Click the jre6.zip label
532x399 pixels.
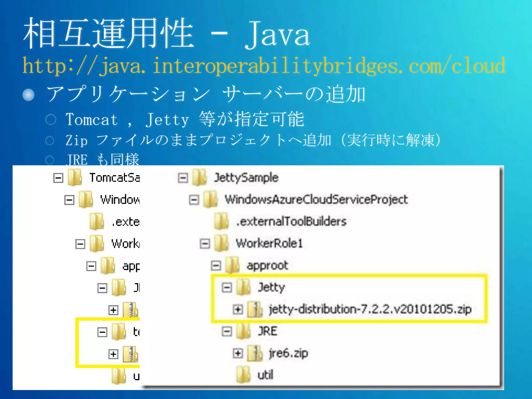288,353
